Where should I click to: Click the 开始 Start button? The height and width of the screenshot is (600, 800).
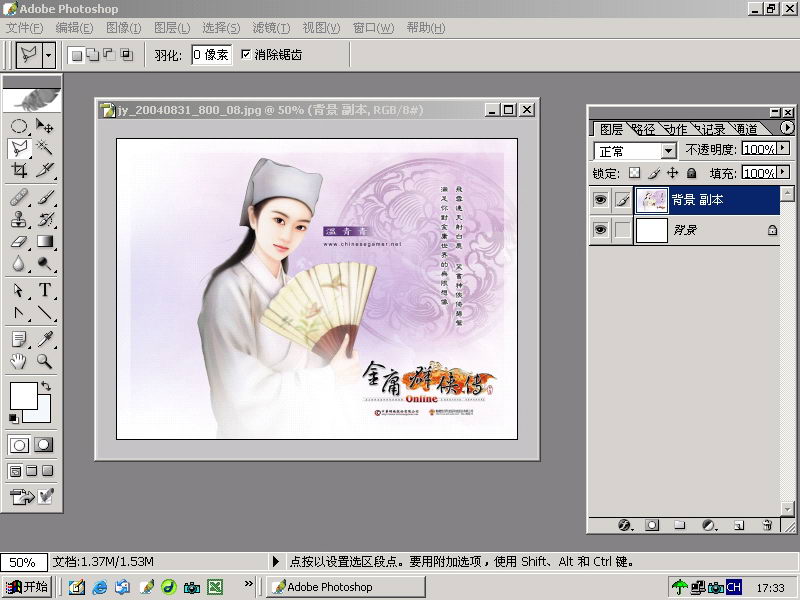tap(27, 587)
